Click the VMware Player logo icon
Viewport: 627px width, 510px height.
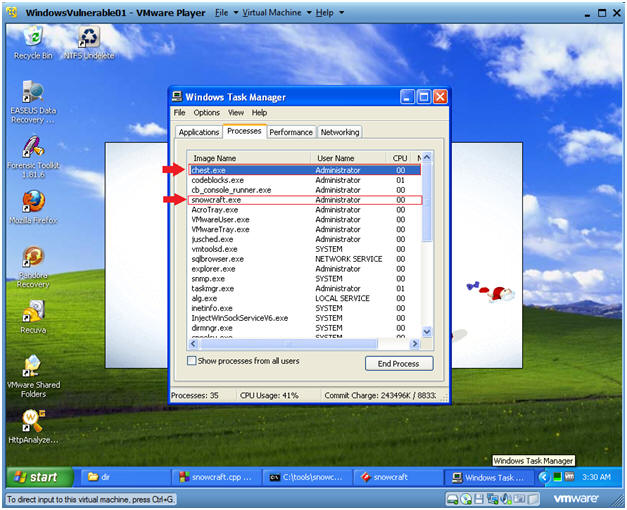point(12,12)
